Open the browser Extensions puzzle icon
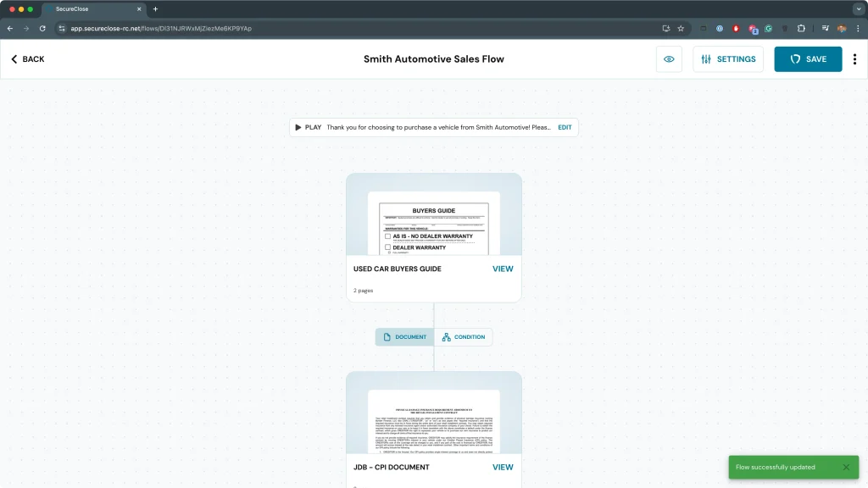 [801, 28]
